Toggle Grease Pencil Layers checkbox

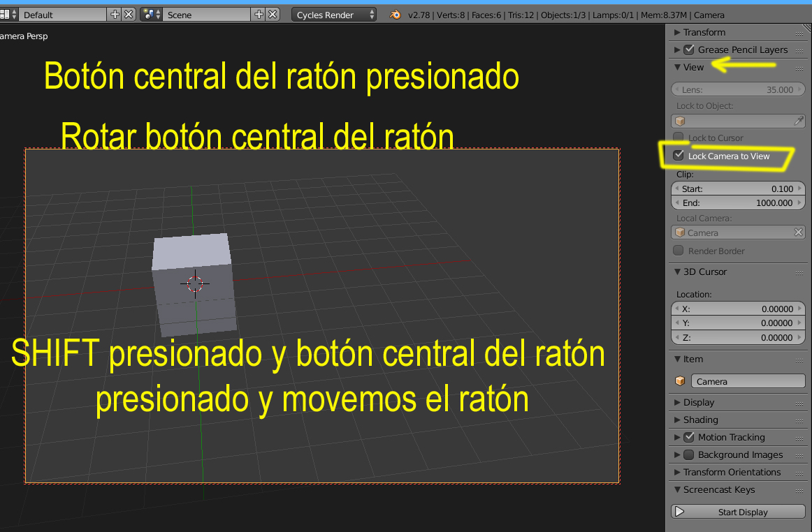point(689,50)
